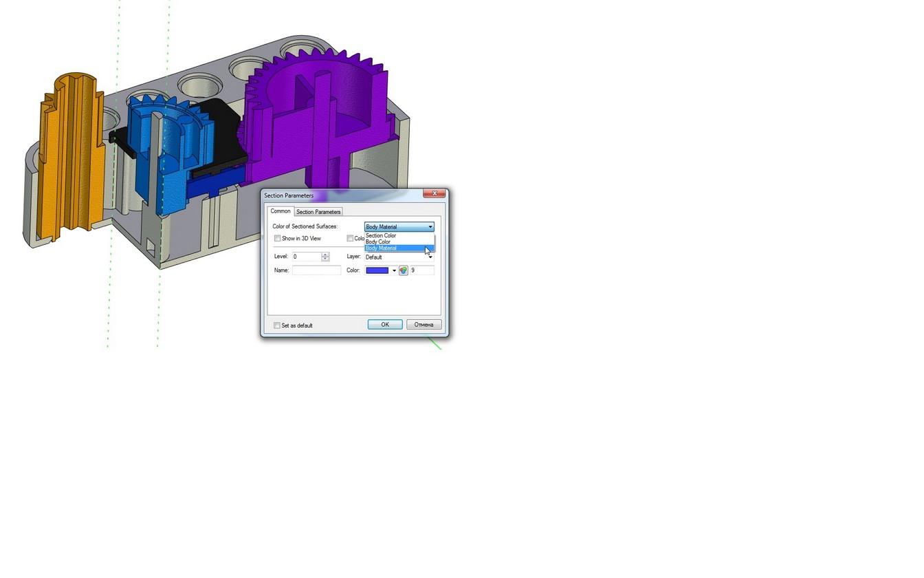Open the Color swatch dropdown arrow
The image size is (924, 578).
394,270
